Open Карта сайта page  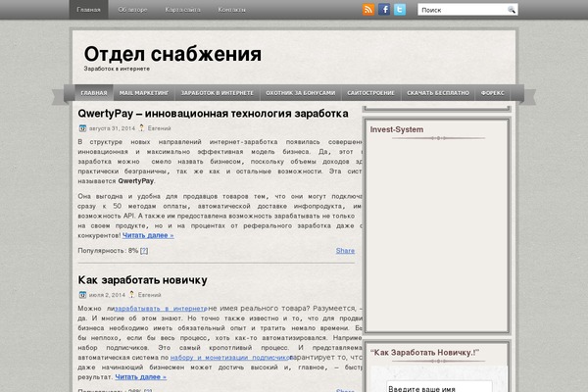(x=182, y=10)
